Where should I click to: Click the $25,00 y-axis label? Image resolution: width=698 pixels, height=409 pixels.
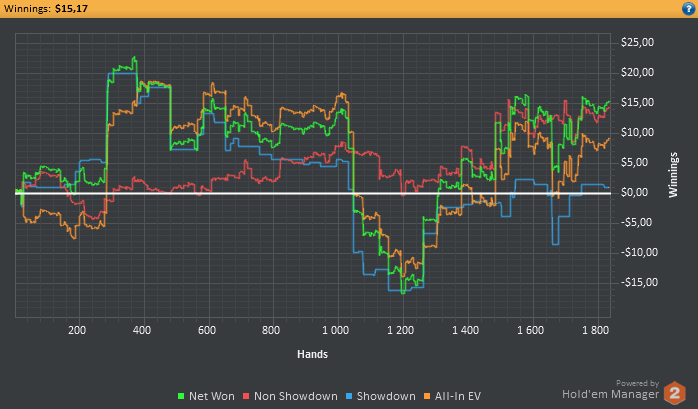click(x=637, y=42)
